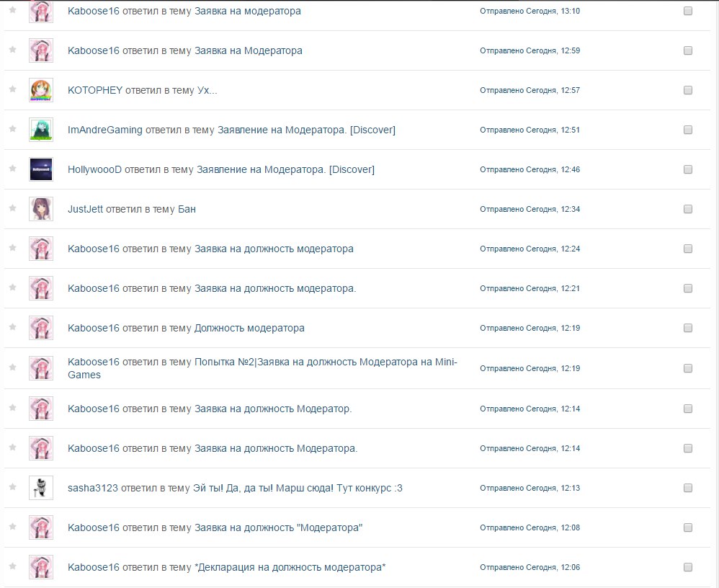719x588 pixels.
Task: Click KOTOPHEY's avatar thumbnail
Action: 41,90
